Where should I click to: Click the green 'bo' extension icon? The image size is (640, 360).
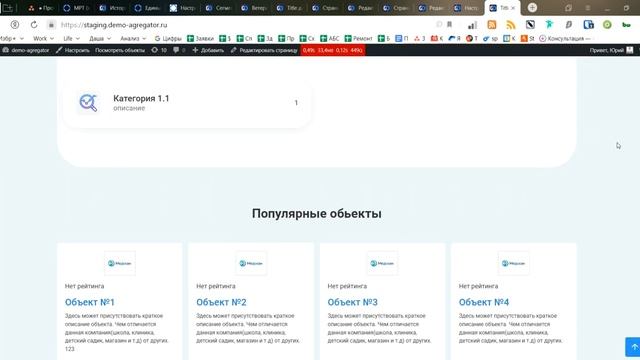tap(626, 25)
